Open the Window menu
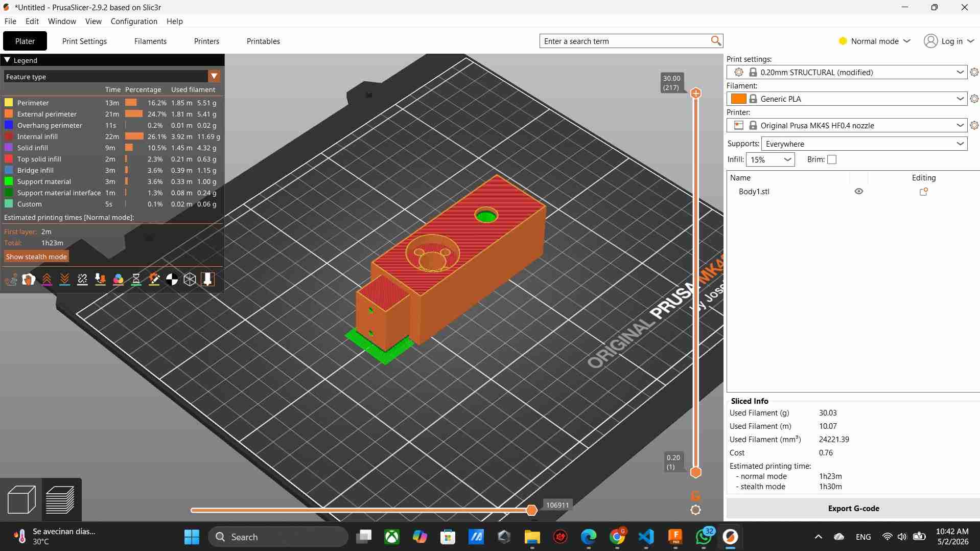980x551 pixels. (x=62, y=21)
